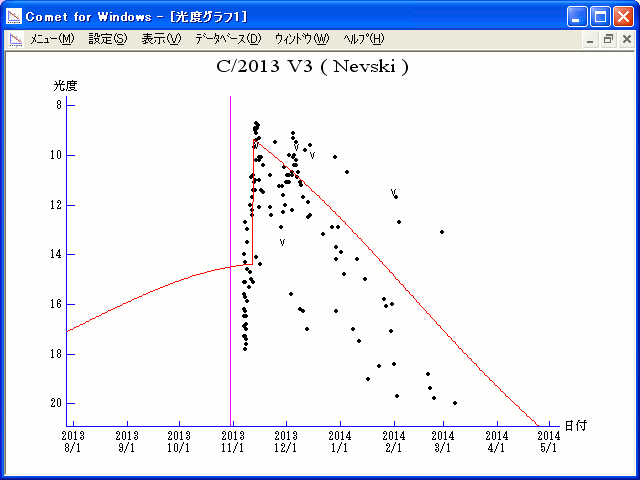
Task: Close the Comet for Windows application
Action: tap(624, 17)
